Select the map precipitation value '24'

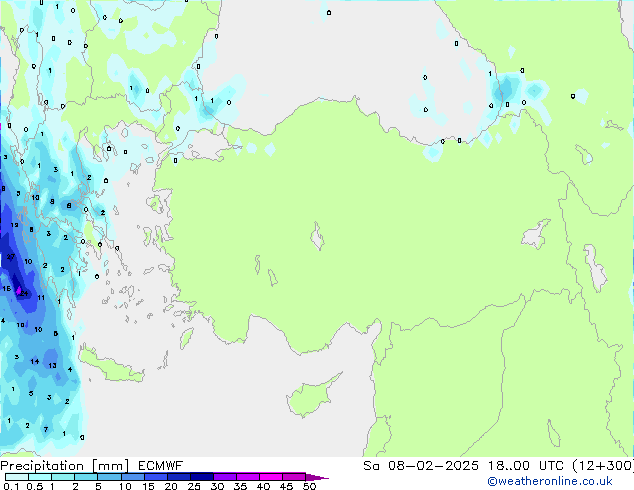24,294
